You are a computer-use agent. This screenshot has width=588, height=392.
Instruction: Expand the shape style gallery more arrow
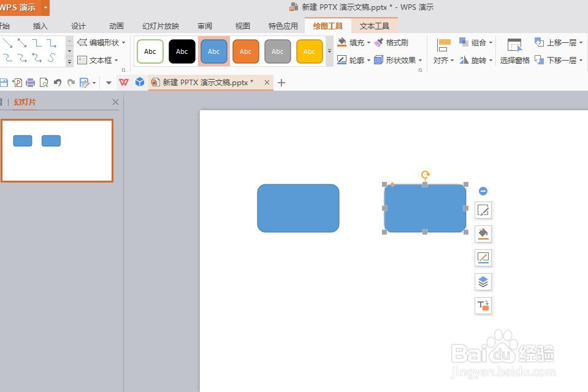coord(329,51)
